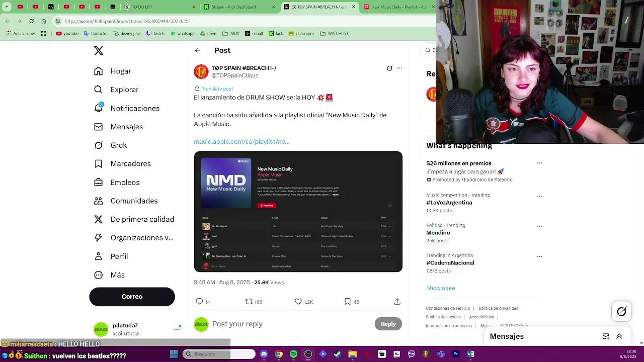Screen dimensions: 644x362
Task: Open Hogar home in X sidebar
Action: (x=113, y=71)
